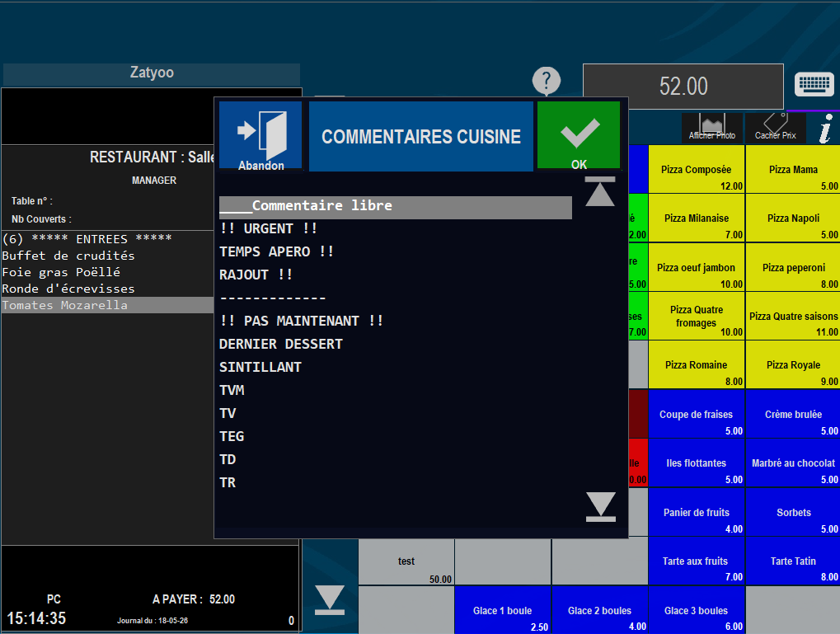The height and width of the screenshot is (634, 840).
Task: Click the down arrow below the ticket
Action: [330, 599]
